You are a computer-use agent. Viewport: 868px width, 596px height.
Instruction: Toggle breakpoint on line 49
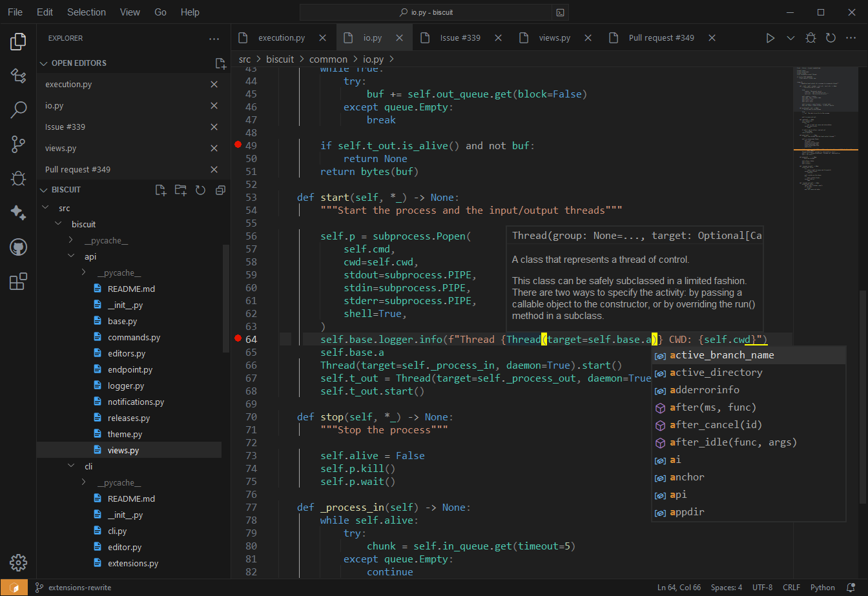coord(238,145)
